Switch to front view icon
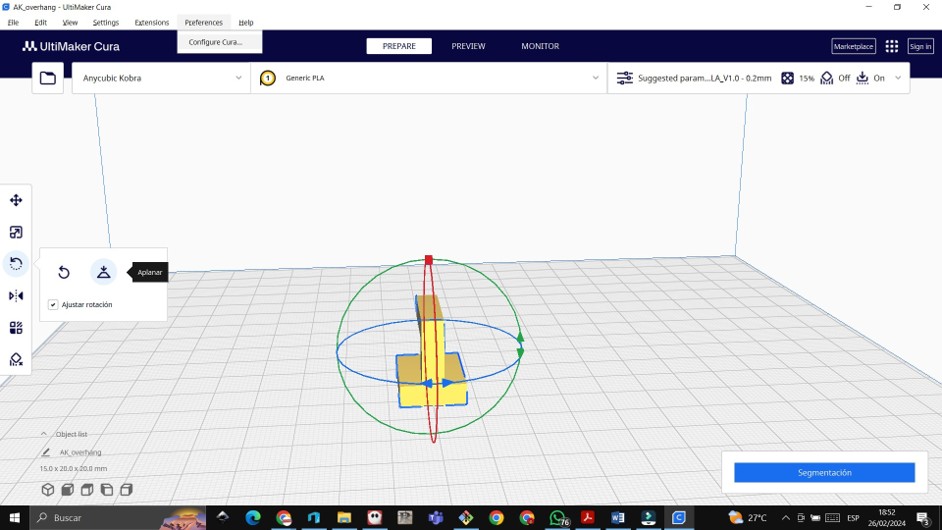Viewport: 942px width, 530px height. click(67, 490)
